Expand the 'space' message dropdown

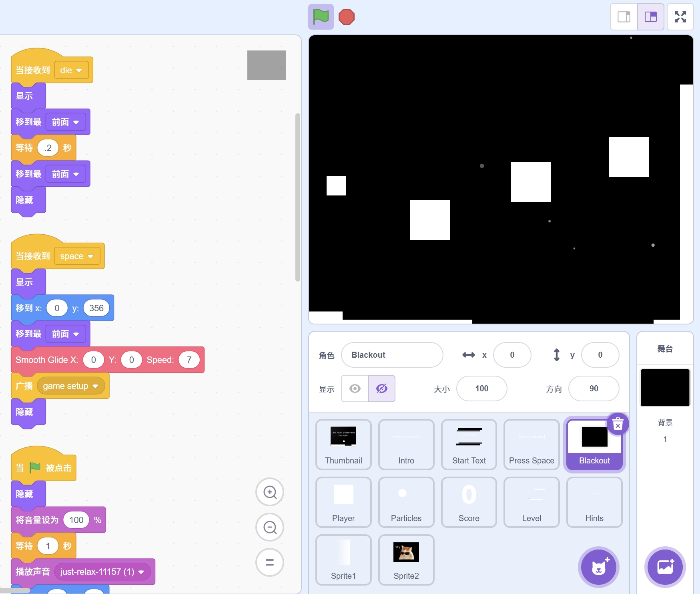(x=90, y=256)
